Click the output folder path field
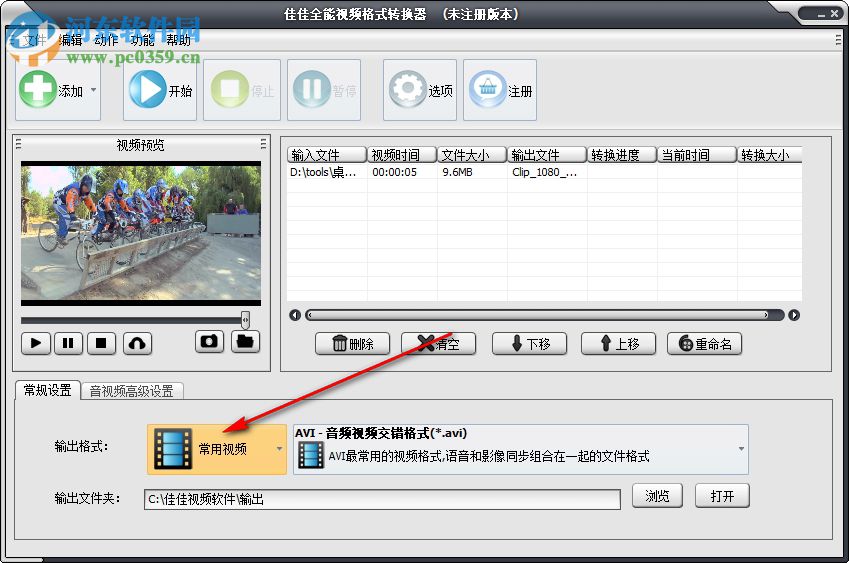 coord(382,499)
